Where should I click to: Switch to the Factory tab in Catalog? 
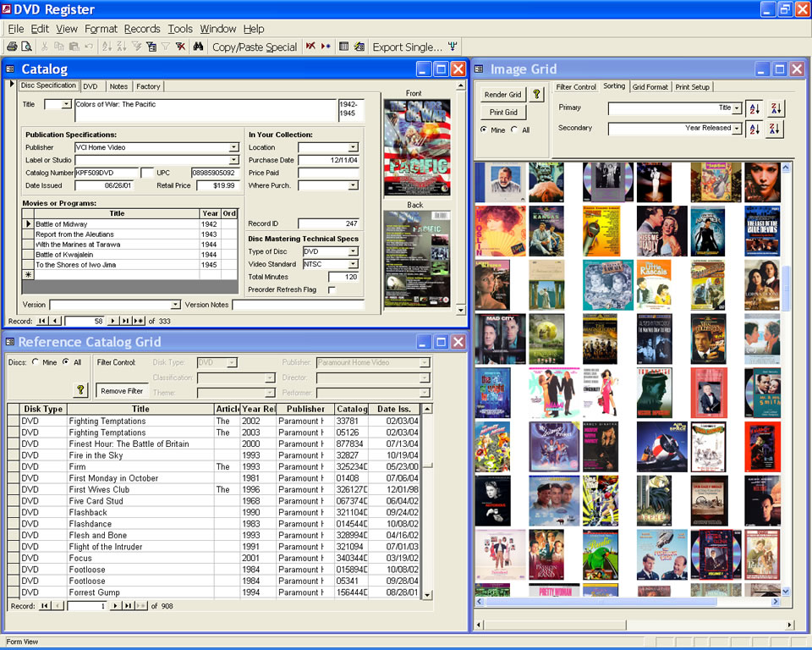[x=148, y=86]
